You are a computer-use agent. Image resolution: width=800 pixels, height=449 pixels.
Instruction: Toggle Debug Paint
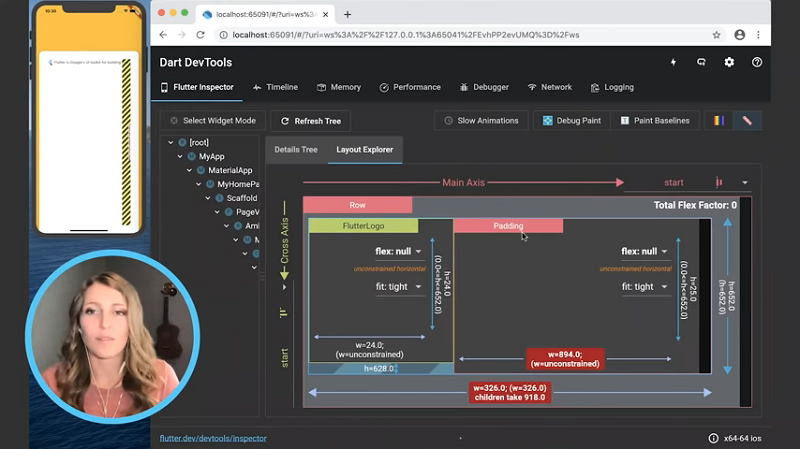pos(571,120)
